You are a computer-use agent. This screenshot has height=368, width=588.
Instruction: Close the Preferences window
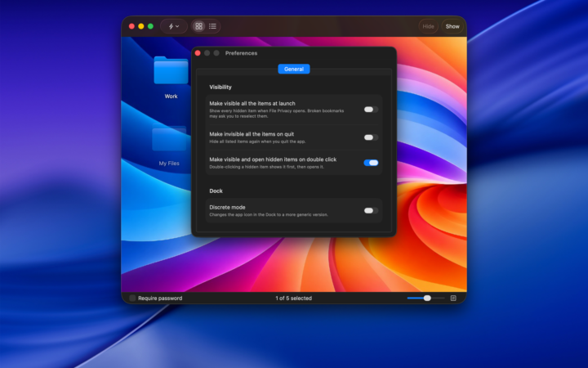coord(198,53)
